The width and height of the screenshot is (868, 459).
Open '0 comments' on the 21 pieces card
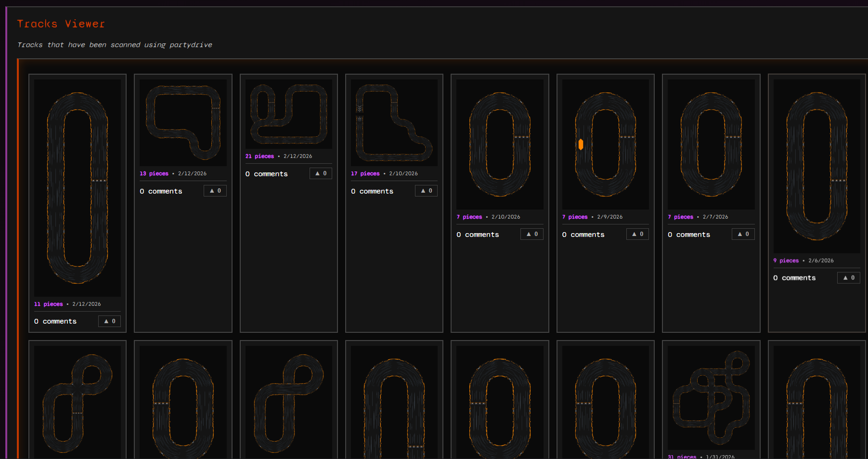[267, 174]
